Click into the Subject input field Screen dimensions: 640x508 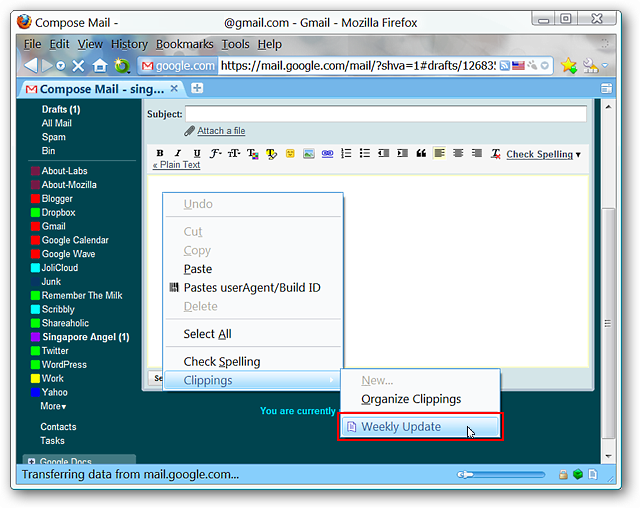[x=386, y=114]
